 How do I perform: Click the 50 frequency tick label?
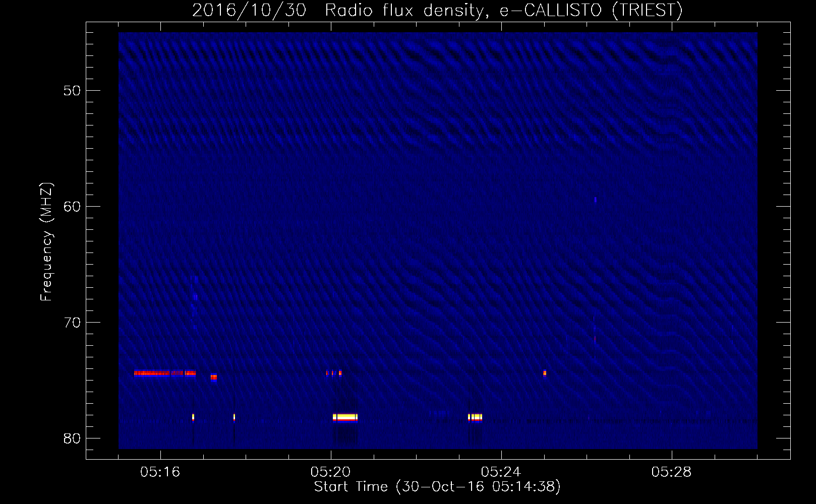(x=72, y=91)
